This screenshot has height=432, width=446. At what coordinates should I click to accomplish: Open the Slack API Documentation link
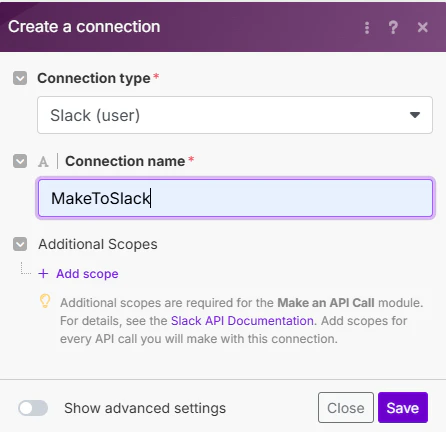pos(242,321)
